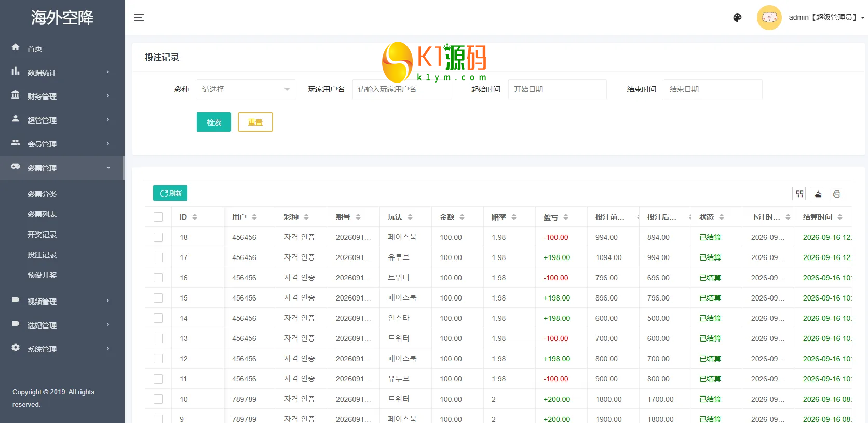The height and width of the screenshot is (423, 868).
Task: Sort table by 盈亏 column arrows
Action: tap(566, 217)
